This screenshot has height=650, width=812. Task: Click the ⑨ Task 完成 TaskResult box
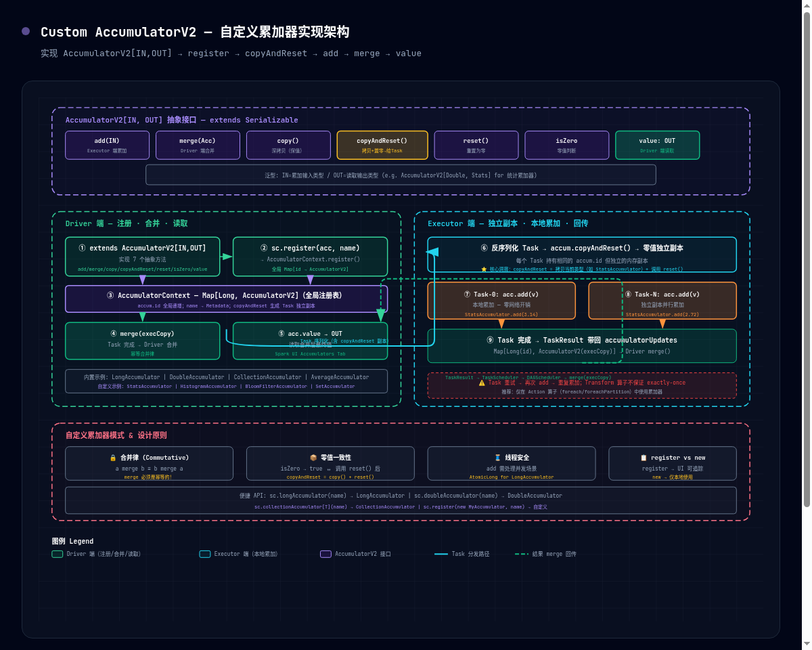tap(582, 346)
